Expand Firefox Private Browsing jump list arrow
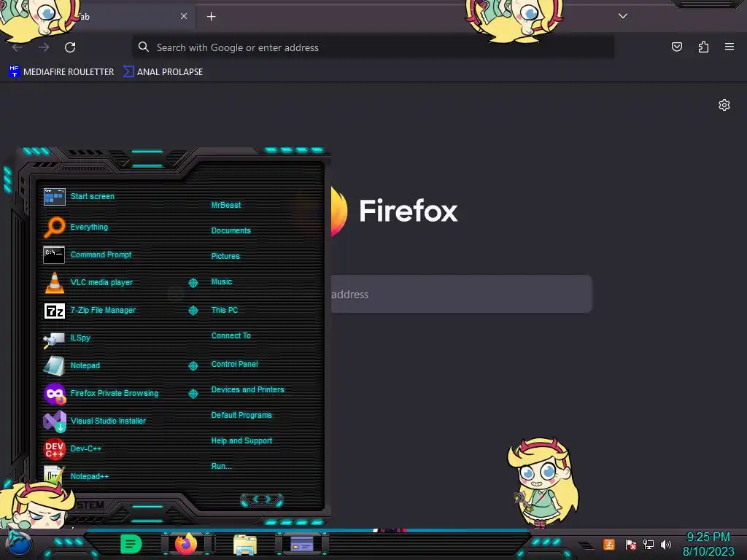 point(193,393)
